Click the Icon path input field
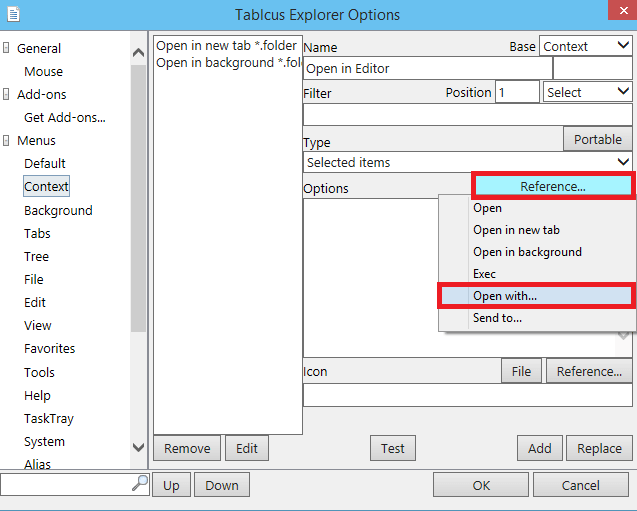 pyautogui.click(x=468, y=395)
